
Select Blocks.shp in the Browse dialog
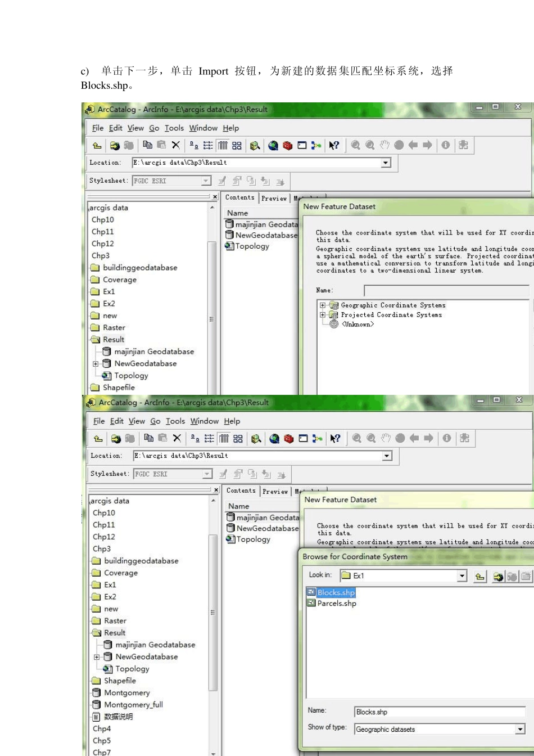(x=336, y=592)
